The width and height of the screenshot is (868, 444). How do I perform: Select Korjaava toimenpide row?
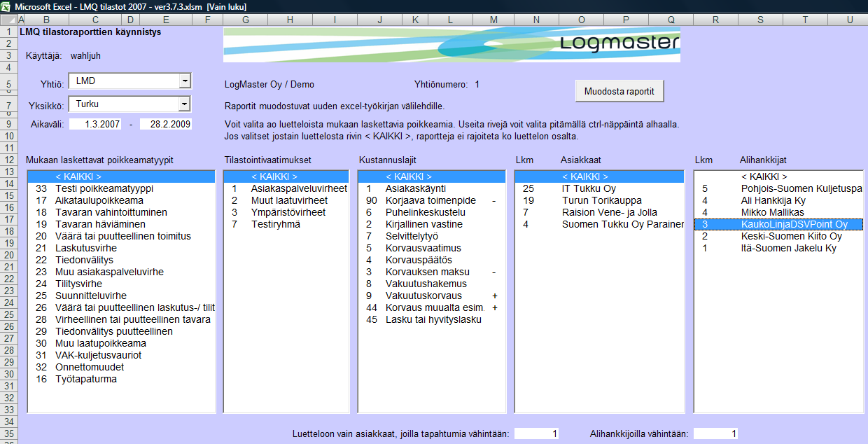coord(431,201)
